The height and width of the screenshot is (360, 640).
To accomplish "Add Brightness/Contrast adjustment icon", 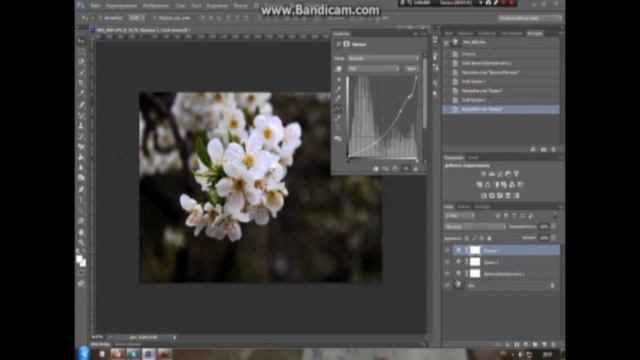I will [483, 174].
